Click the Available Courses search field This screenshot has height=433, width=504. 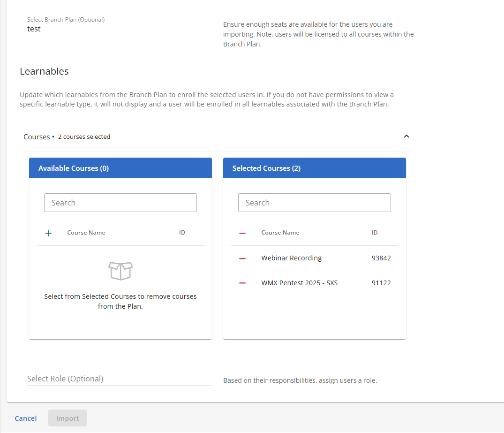coord(120,203)
